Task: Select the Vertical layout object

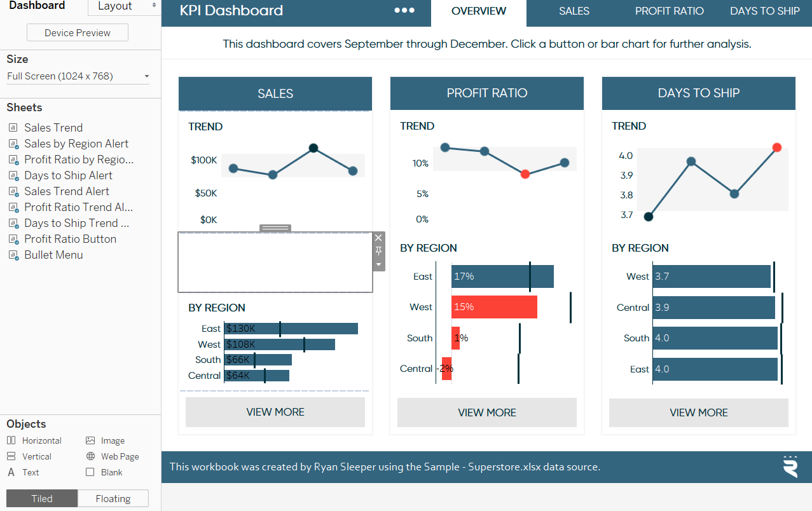Action: coord(29,456)
